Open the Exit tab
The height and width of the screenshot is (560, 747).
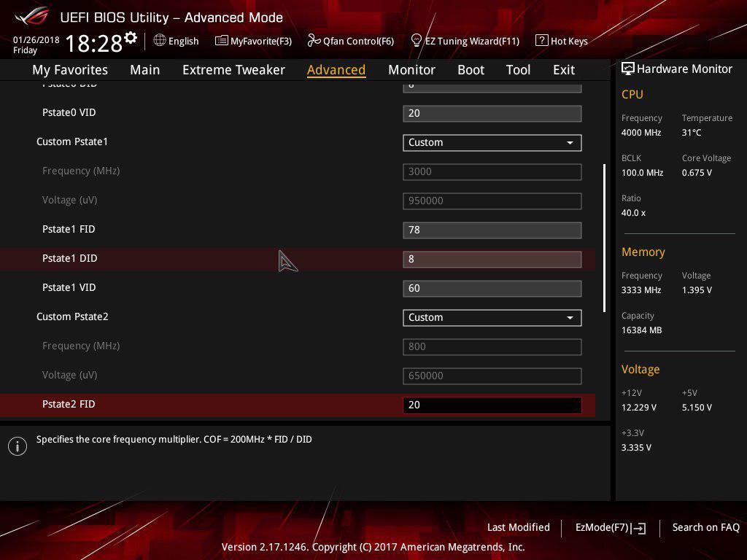(564, 70)
